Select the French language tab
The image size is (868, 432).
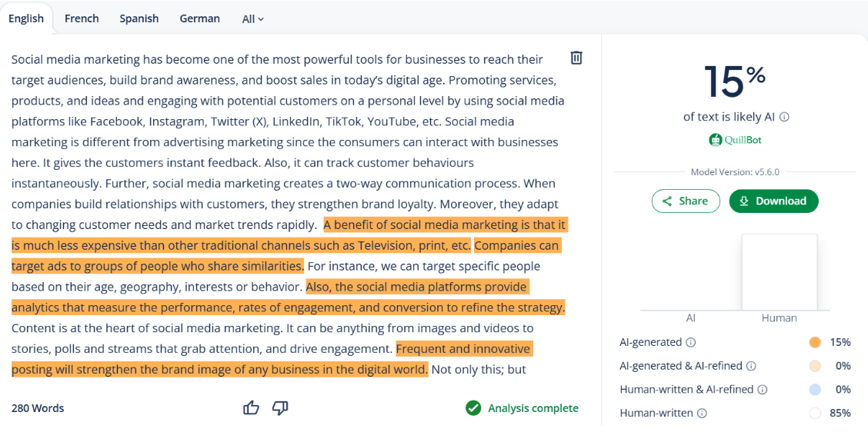tap(82, 18)
